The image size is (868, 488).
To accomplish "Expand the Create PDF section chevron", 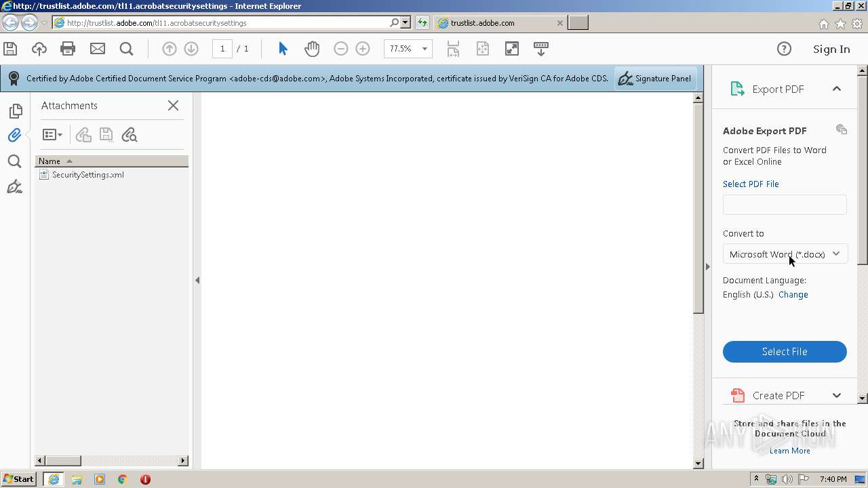I will coord(837,395).
